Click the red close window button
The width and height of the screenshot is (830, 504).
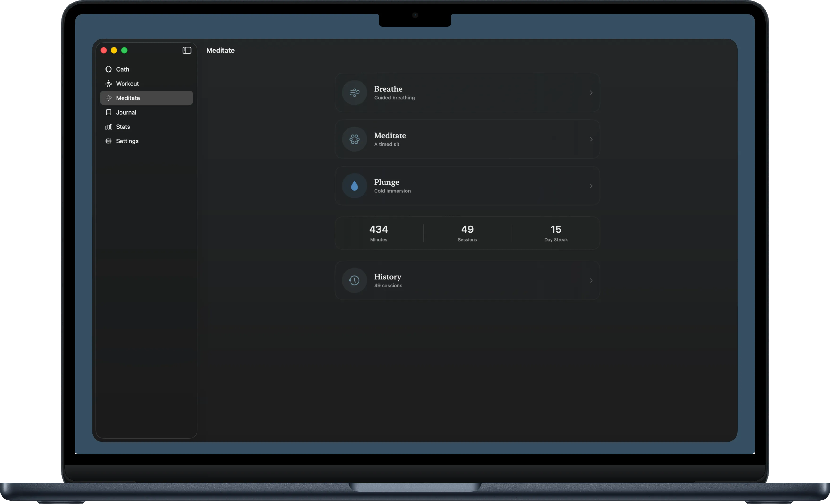104,50
